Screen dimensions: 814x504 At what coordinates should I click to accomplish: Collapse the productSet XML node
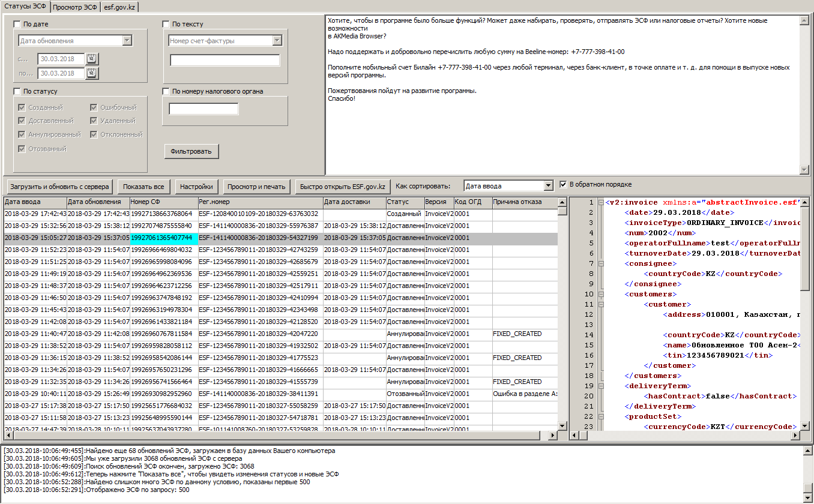(x=601, y=417)
